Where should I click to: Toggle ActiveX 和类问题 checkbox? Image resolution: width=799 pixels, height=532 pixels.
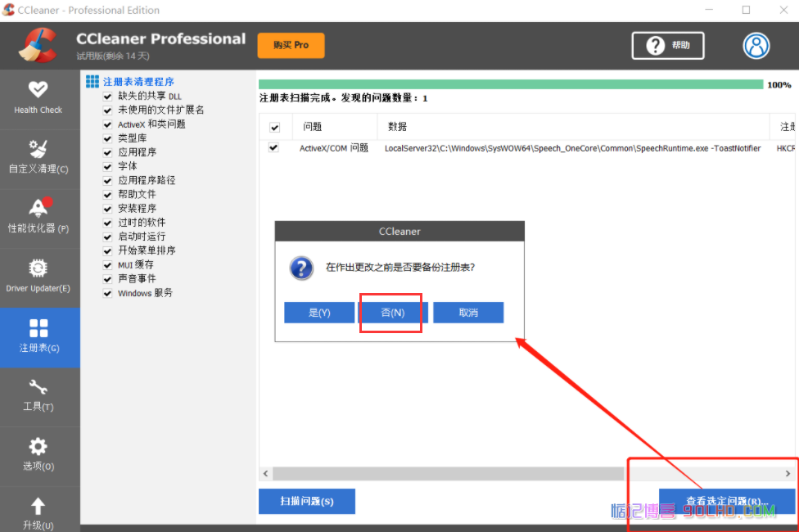tap(107, 124)
